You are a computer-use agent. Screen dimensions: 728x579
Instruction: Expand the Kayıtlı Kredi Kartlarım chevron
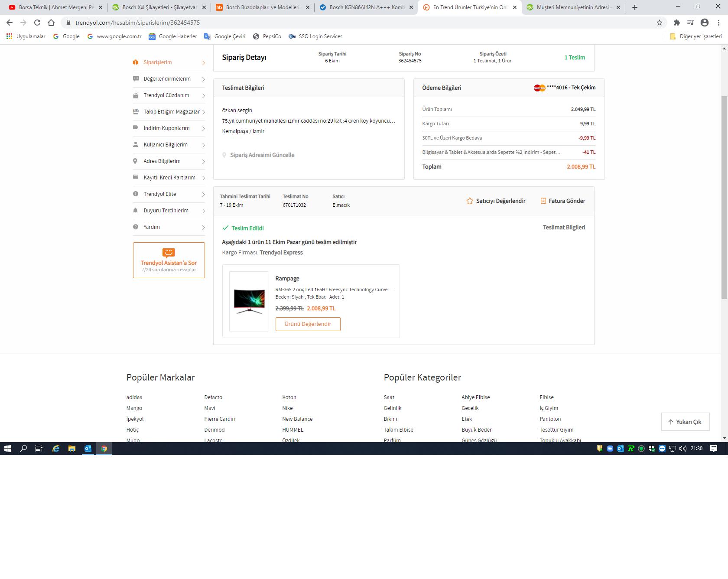pos(203,178)
